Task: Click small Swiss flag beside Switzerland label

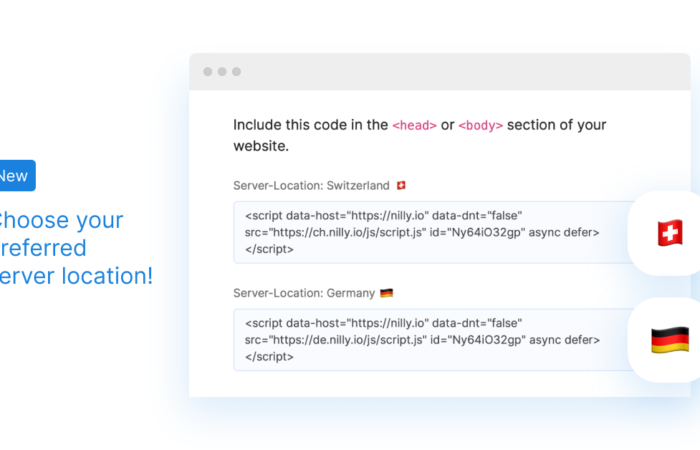Action: (x=402, y=186)
